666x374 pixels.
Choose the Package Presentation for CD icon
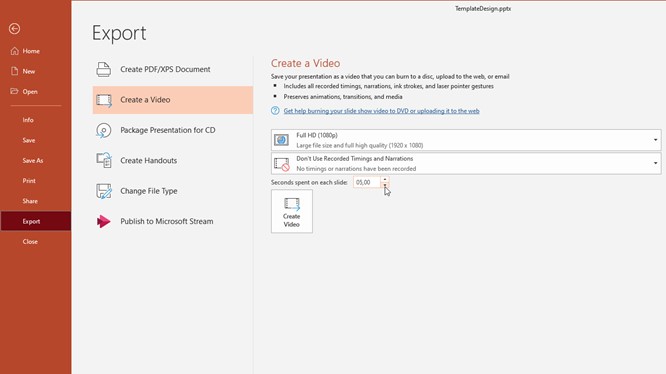click(x=104, y=130)
